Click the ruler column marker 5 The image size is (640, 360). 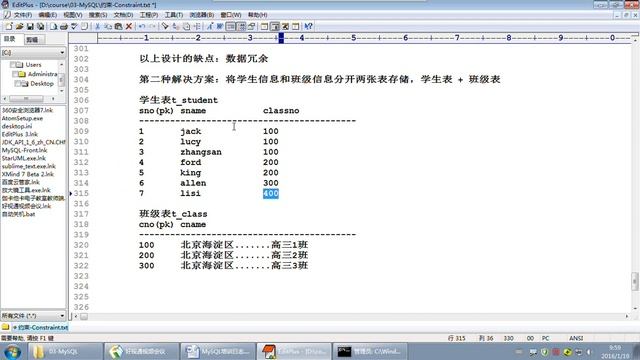pos(353,38)
